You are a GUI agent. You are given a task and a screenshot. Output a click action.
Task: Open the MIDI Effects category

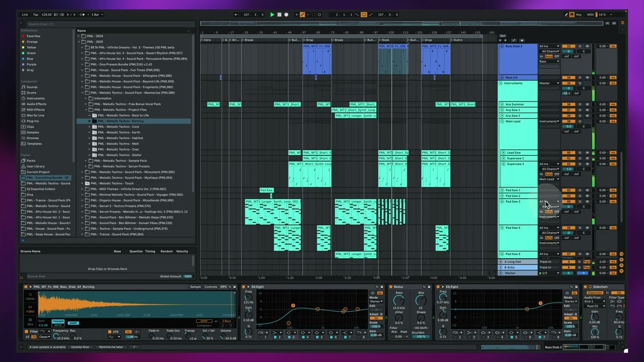click(x=36, y=110)
